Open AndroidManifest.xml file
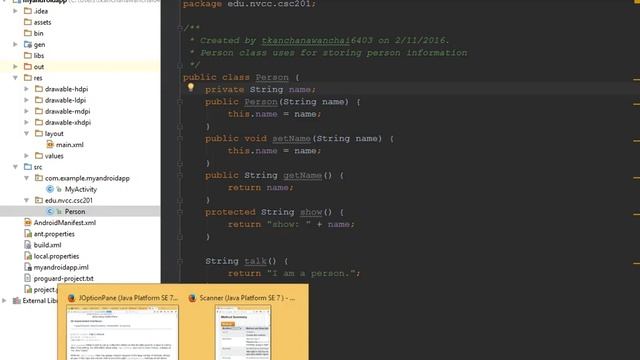 pyautogui.click(x=64, y=222)
